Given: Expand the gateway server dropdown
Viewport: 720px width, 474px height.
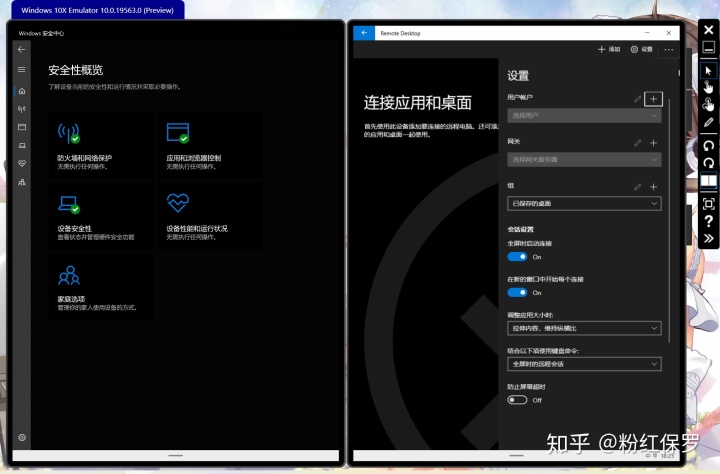Looking at the screenshot, I should coord(584,159).
